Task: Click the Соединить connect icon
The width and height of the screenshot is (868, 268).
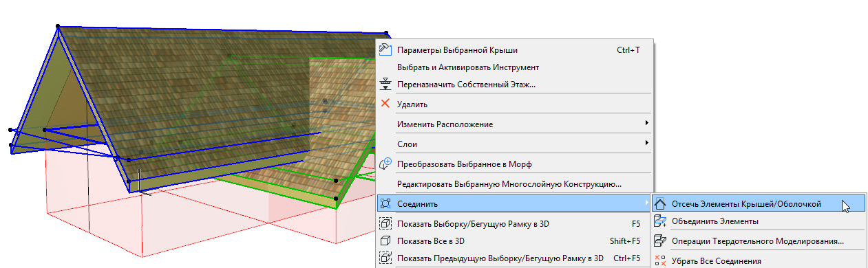Action: [x=385, y=204]
